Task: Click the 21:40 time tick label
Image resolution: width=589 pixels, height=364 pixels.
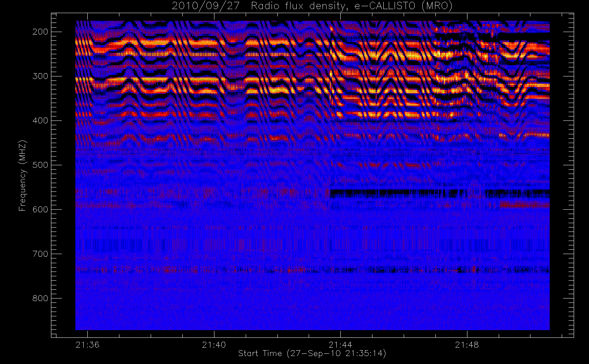Action: tap(214, 345)
